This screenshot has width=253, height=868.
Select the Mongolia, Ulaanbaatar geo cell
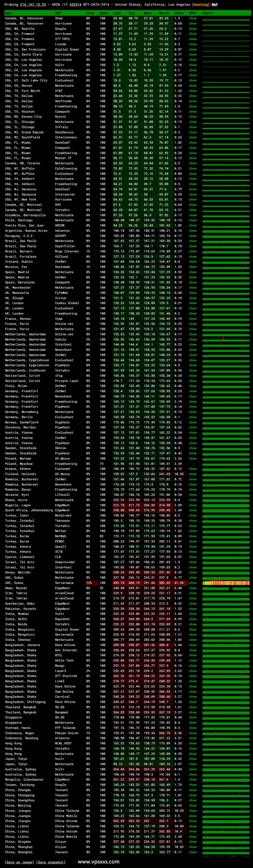(x=24, y=779)
